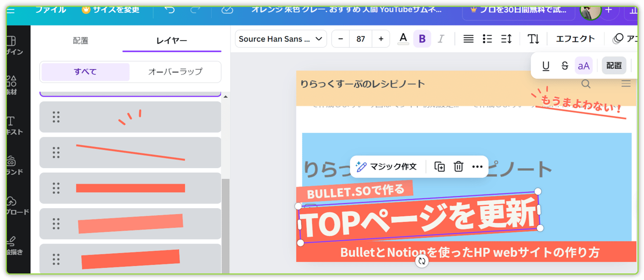Click りらっくすーぷのレシピノート header text
Image resolution: width=644 pixels, height=280 pixels.
point(363,84)
